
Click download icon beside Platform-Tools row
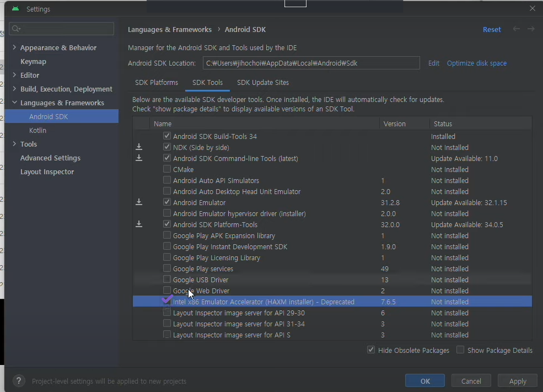(x=139, y=224)
